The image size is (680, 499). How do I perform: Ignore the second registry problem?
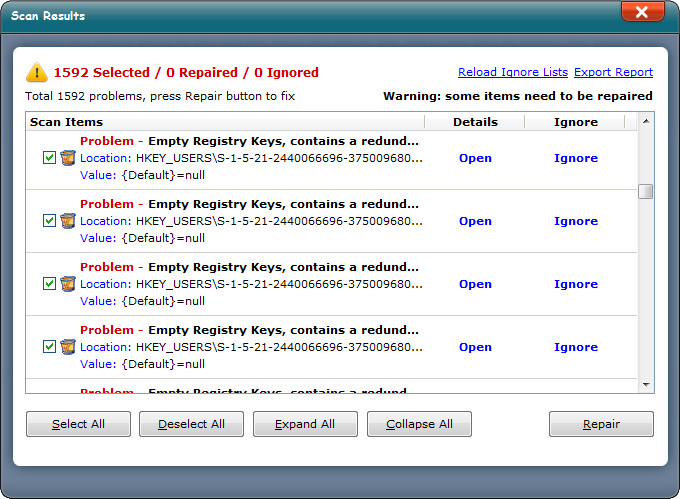576,221
